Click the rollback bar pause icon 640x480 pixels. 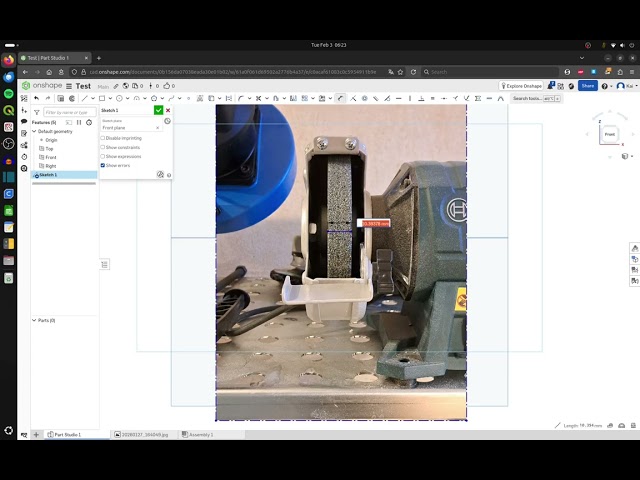tap(79, 122)
